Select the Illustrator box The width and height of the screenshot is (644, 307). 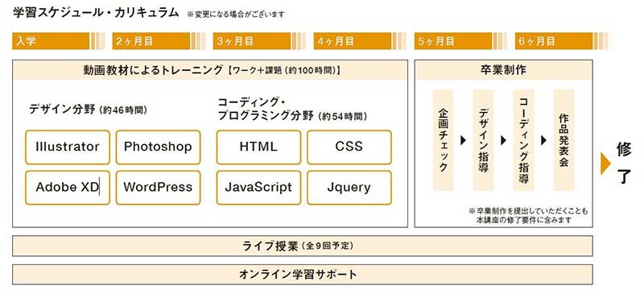[68, 147]
